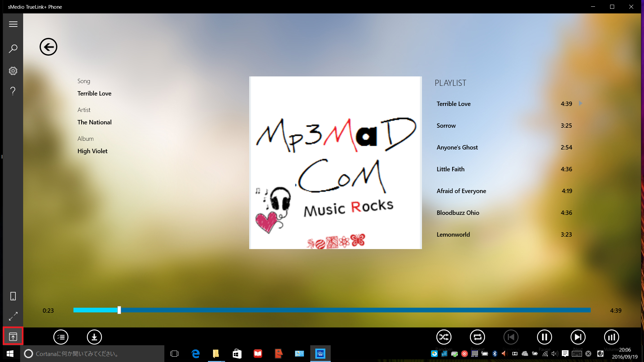
Task: Open the playlist select icon in bottom bar
Action: pos(61,337)
